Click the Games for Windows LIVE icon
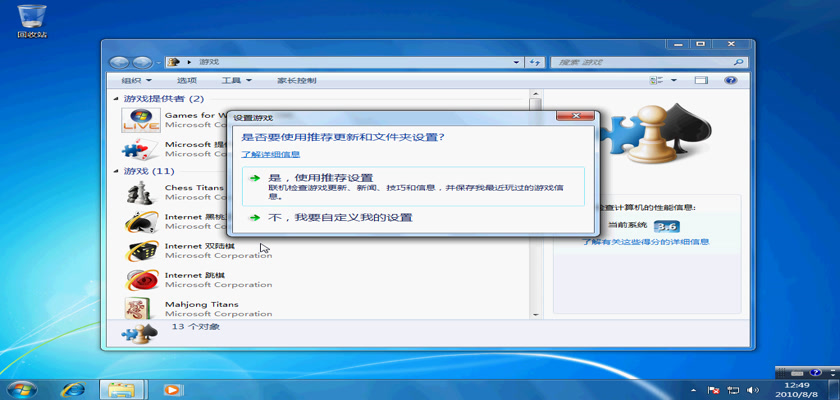This screenshot has height=400, width=840. (139, 120)
